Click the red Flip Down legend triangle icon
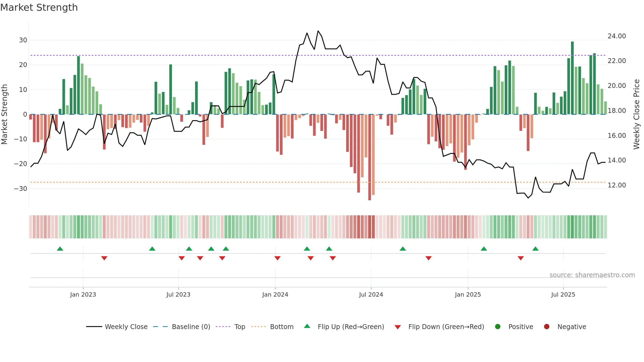Image resolution: width=644 pixels, height=362 pixels. pos(398,327)
